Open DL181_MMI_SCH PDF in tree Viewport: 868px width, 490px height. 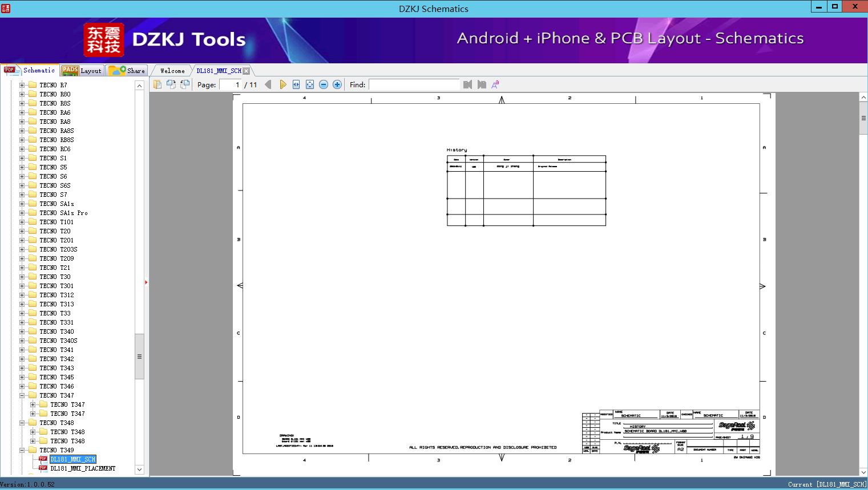click(73, 459)
